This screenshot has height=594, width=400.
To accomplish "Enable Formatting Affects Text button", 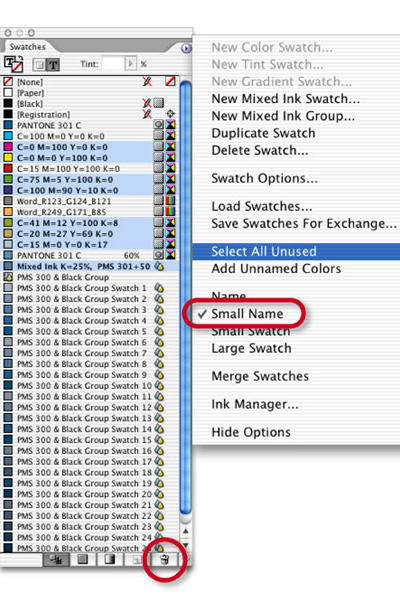I will (x=53, y=65).
